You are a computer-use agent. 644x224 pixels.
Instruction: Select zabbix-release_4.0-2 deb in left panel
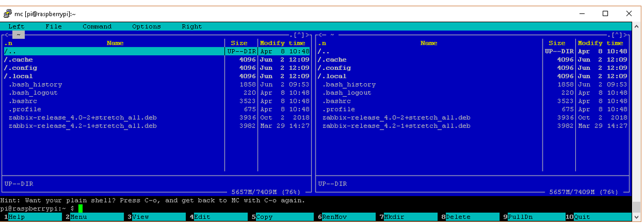[157, 118]
